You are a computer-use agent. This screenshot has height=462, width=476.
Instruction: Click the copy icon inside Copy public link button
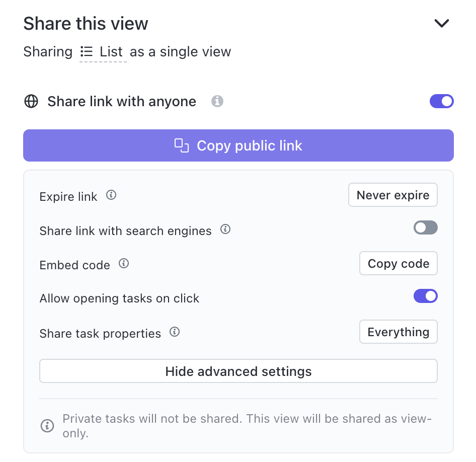[x=182, y=145]
